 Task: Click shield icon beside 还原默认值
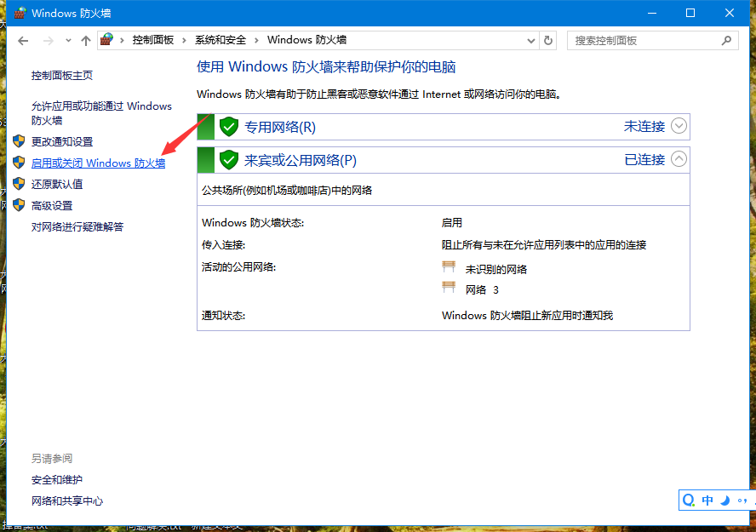tap(19, 184)
